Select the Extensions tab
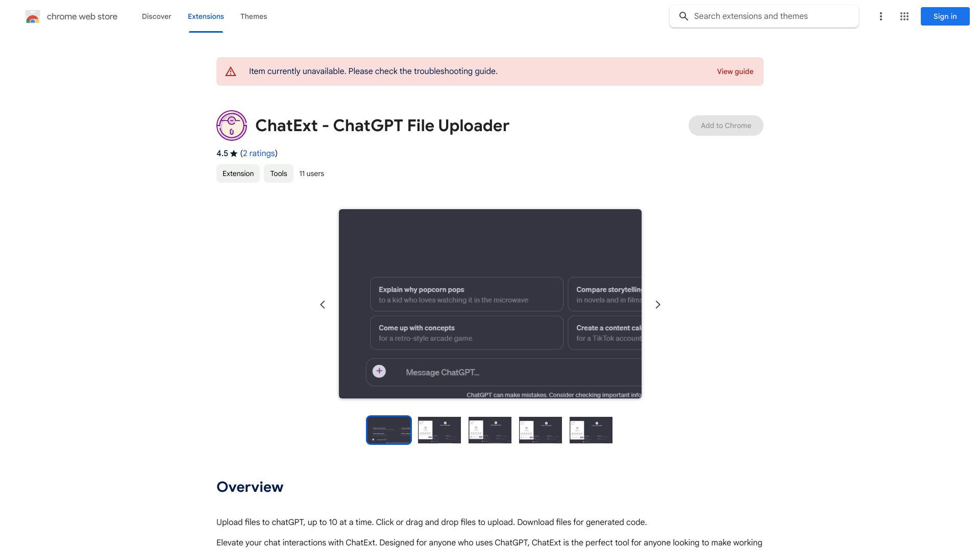 (x=205, y=16)
